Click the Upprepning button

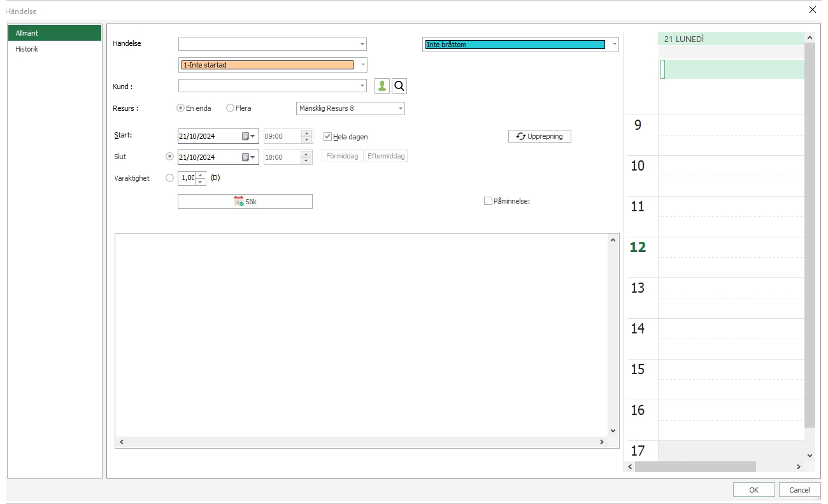(x=539, y=136)
